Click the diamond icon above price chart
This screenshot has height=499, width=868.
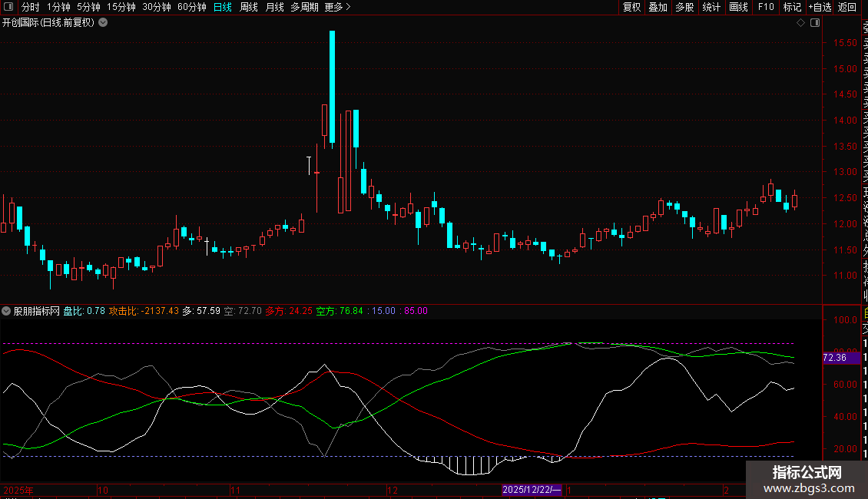pyautogui.click(x=800, y=23)
